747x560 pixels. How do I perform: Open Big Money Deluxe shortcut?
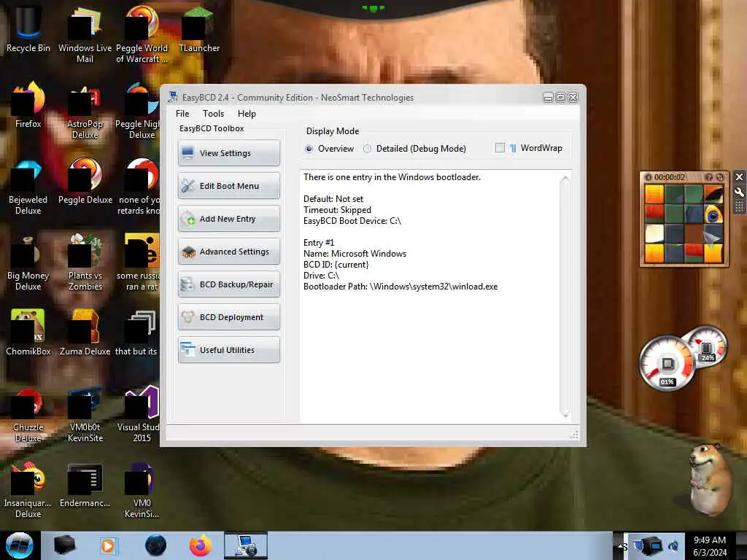click(x=28, y=262)
